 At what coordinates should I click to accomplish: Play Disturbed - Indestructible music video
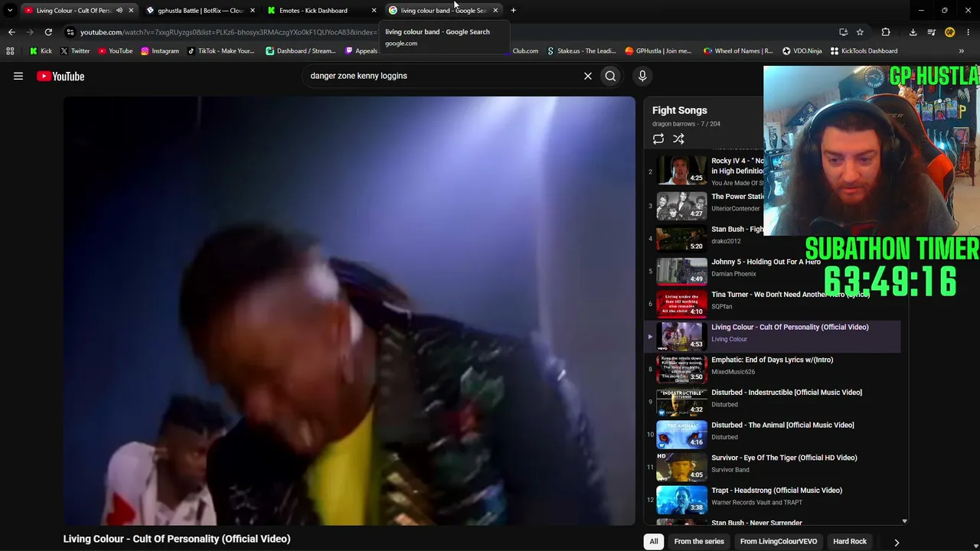pos(786,393)
